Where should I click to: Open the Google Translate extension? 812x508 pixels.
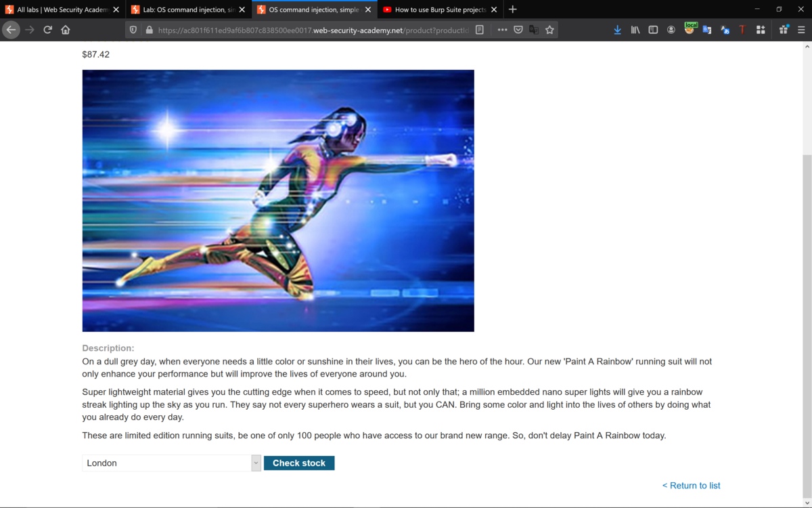tap(707, 30)
